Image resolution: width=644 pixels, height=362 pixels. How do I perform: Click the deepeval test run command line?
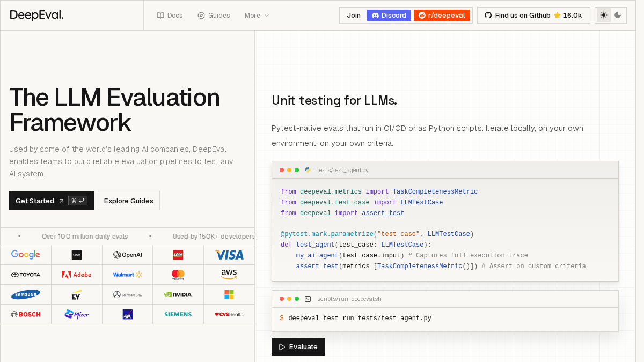click(x=355, y=319)
